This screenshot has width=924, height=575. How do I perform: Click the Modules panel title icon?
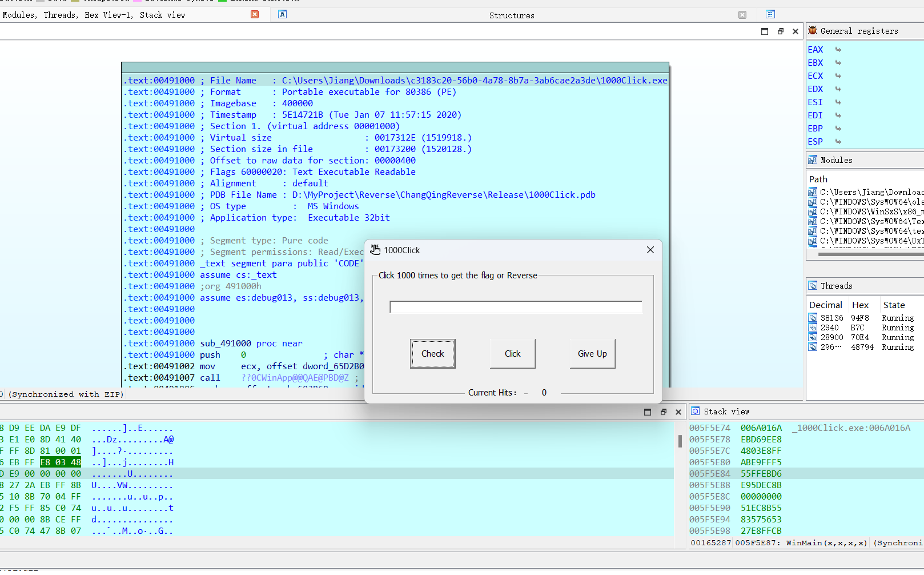click(813, 160)
